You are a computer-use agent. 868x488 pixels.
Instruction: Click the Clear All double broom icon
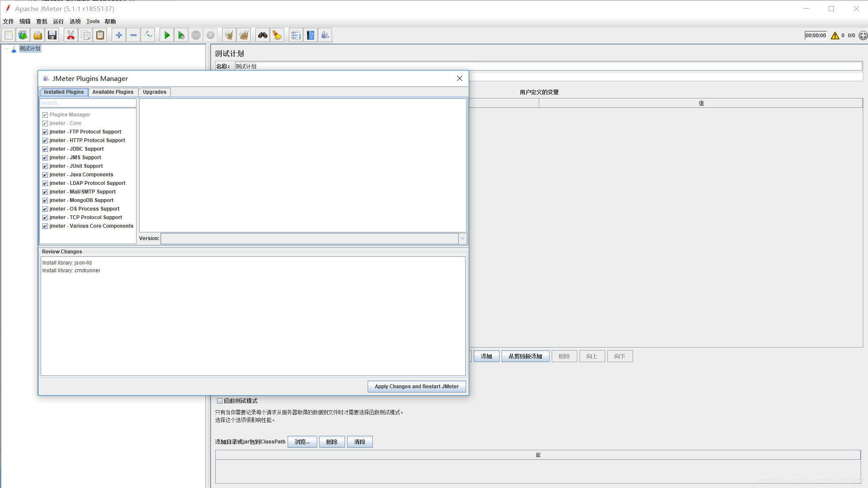[244, 35]
